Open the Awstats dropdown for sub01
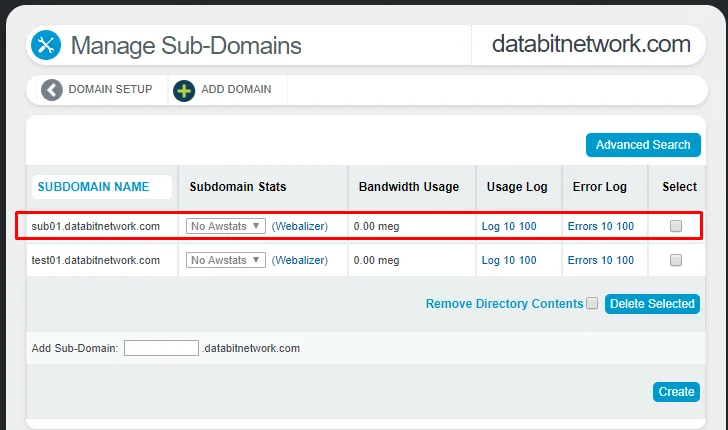This screenshot has height=430, width=728. (x=226, y=226)
